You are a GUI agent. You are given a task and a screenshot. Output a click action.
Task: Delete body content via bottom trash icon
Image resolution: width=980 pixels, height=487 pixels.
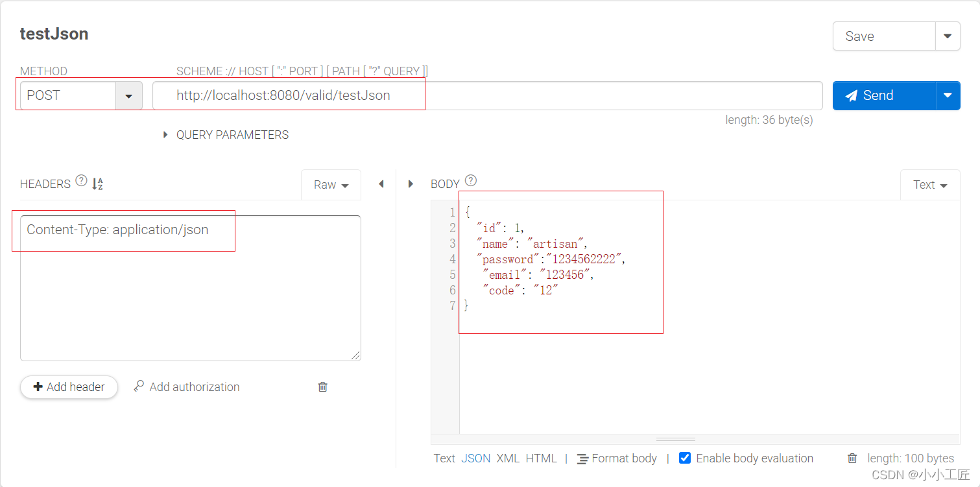852,458
